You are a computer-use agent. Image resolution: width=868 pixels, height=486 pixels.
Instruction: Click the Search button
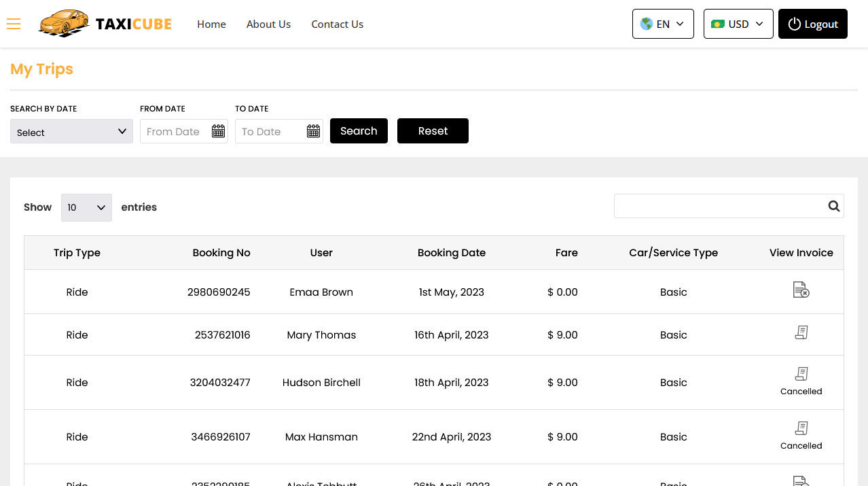359,131
